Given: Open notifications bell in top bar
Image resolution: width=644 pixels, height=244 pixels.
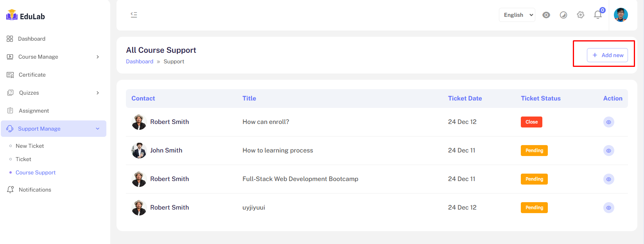Looking at the screenshot, I should [x=598, y=15].
